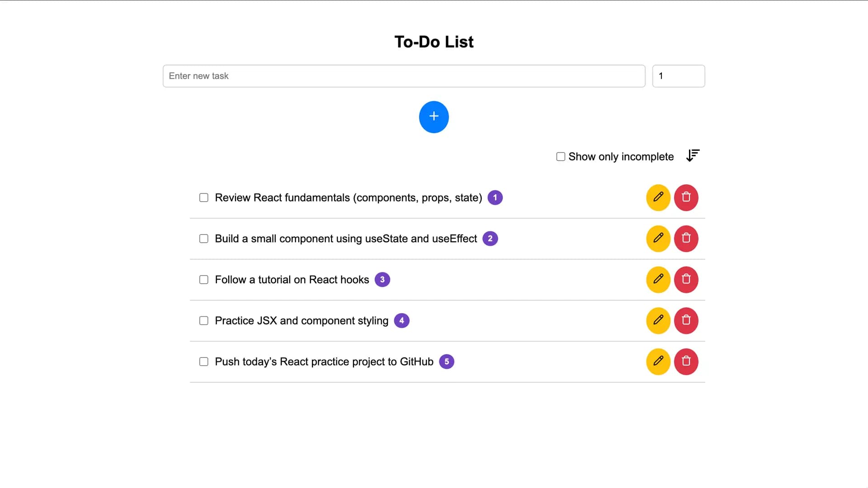This screenshot has height=488, width=868.
Task: Click the edit icon for Review React fundamentals
Action: [658, 197]
